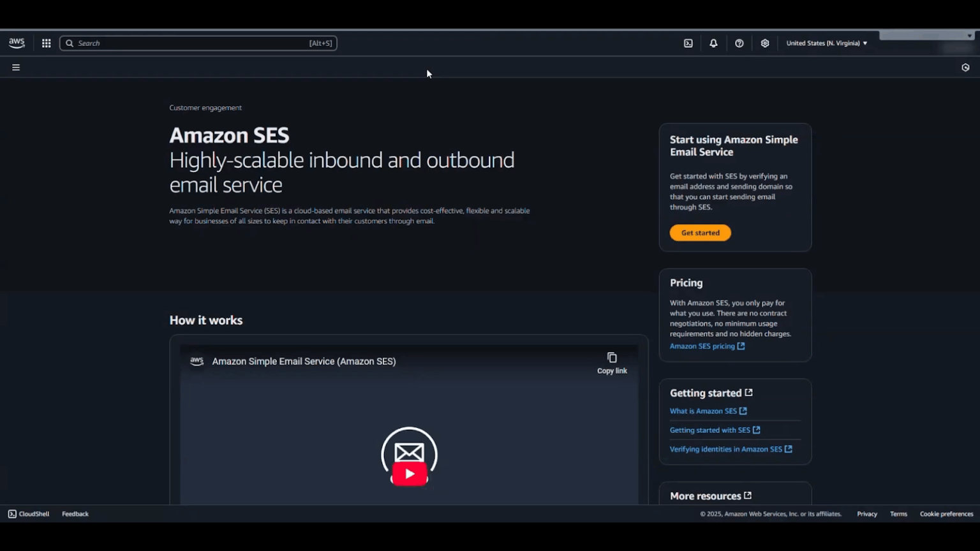The width and height of the screenshot is (980, 551).
Task: Open the Verifying identities in Amazon SES link
Action: 726,449
